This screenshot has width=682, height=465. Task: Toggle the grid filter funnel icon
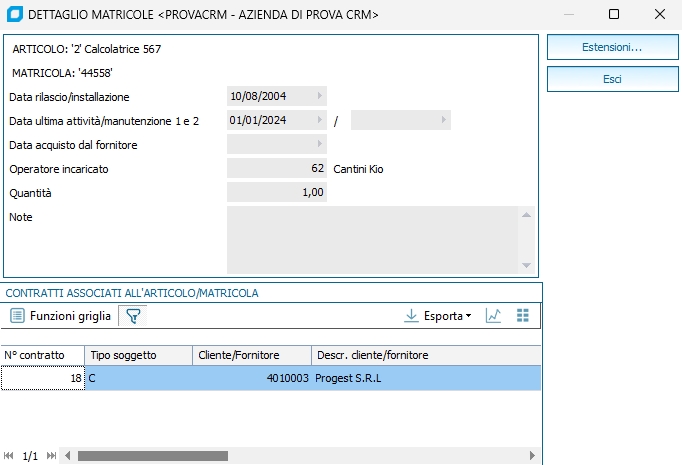pos(133,316)
